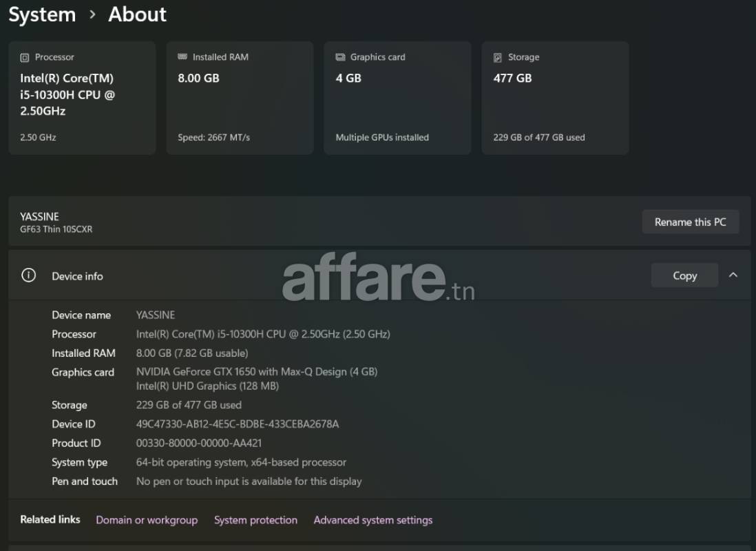
Task: Click the Device name value YASSINE
Action: (155, 315)
